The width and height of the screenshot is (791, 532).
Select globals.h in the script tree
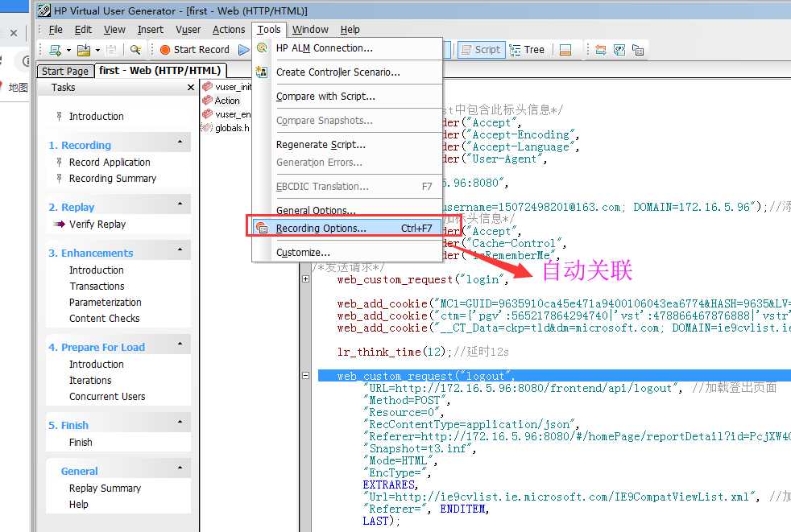(232, 128)
